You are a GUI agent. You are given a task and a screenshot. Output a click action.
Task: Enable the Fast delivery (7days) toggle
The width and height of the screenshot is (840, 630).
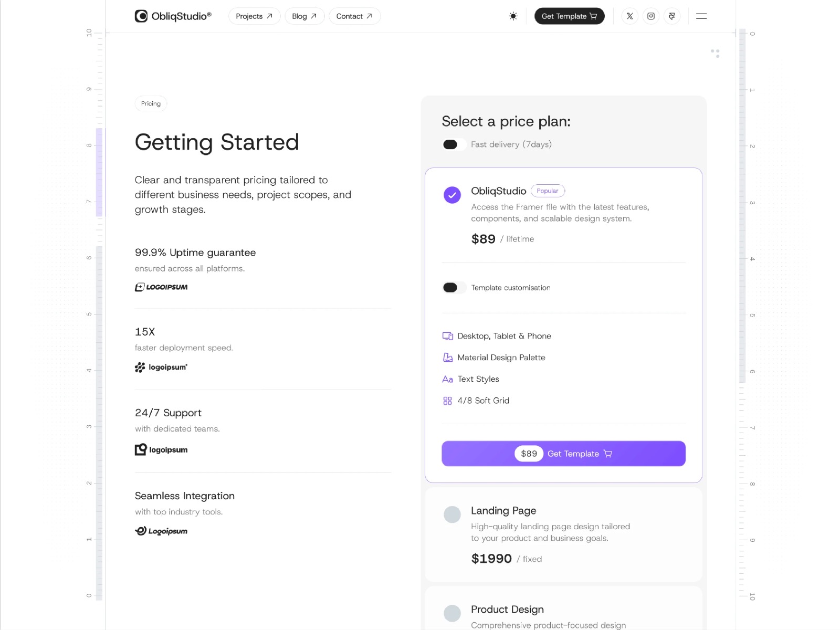[x=454, y=144]
